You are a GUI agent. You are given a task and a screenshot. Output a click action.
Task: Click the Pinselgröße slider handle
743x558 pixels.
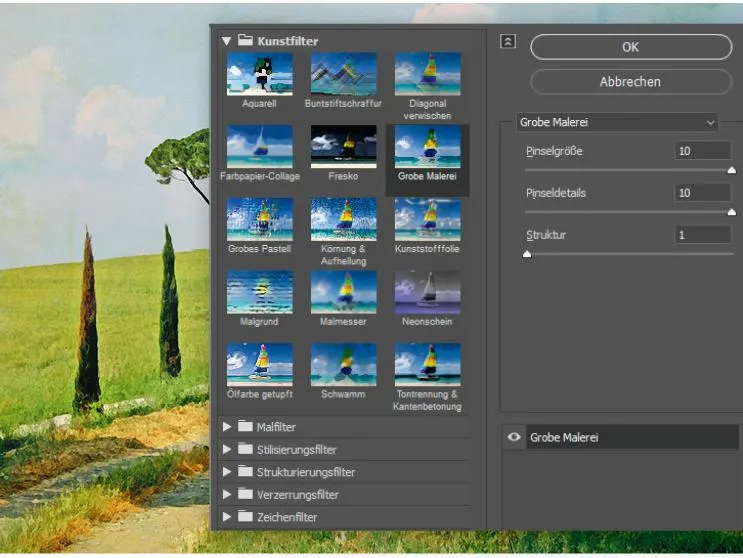pyautogui.click(x=732, y=171)
